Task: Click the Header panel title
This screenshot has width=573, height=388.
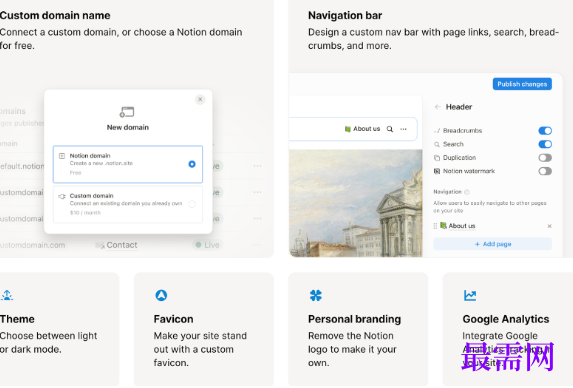Action: coord(459,107)
